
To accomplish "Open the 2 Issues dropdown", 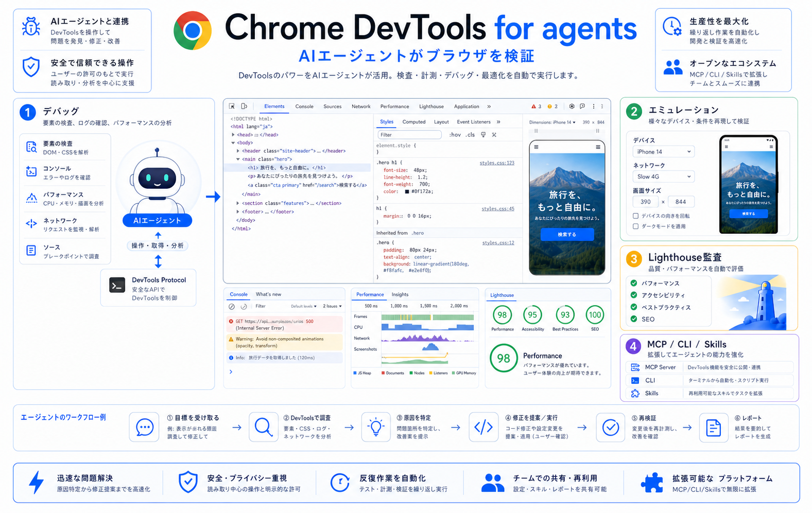I will point(332,306).
